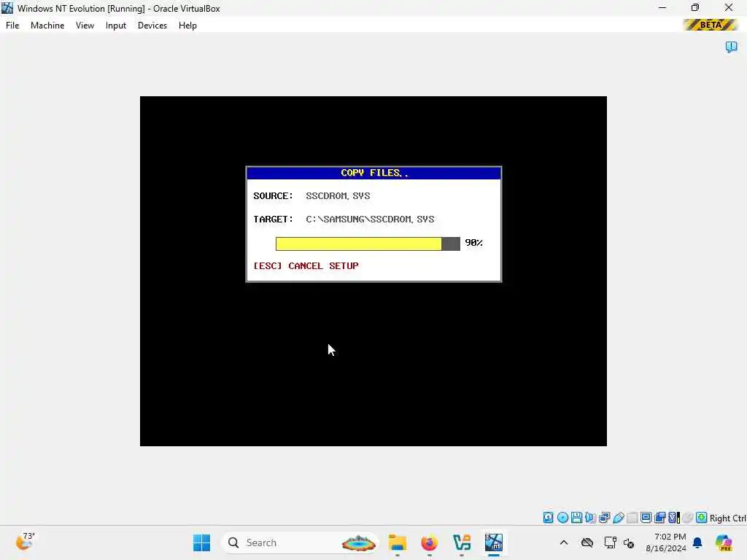Open the View menu
Image resolution: width=747 pixels, height=560 pixels.
[x=85, y=26]
